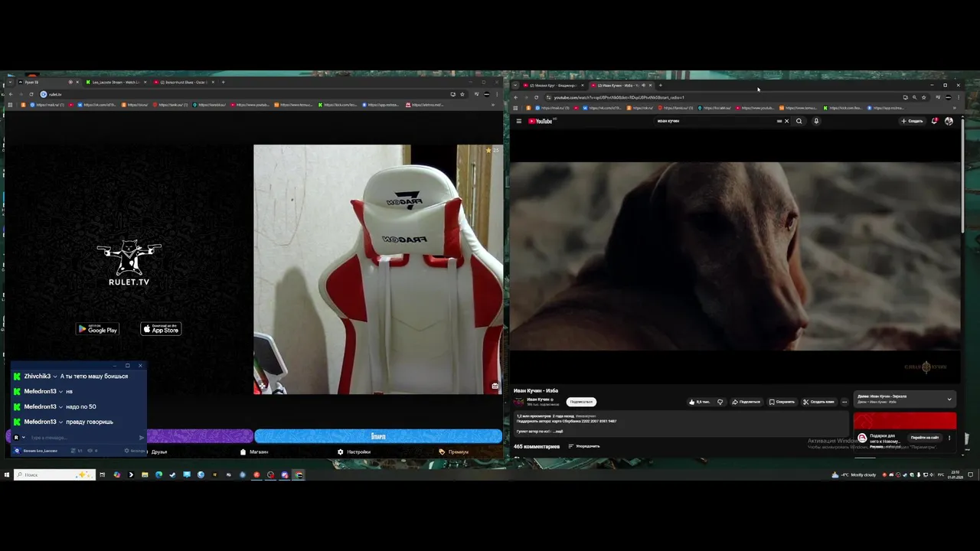Image resolution: width=980 pixels, height=551 pixels.
Task: Open the Друзья friends section
Action: pos(159,452)
